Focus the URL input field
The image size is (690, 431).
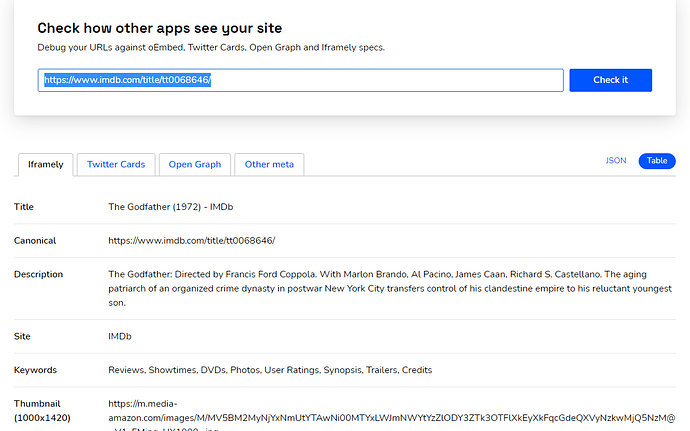[301, 80]
